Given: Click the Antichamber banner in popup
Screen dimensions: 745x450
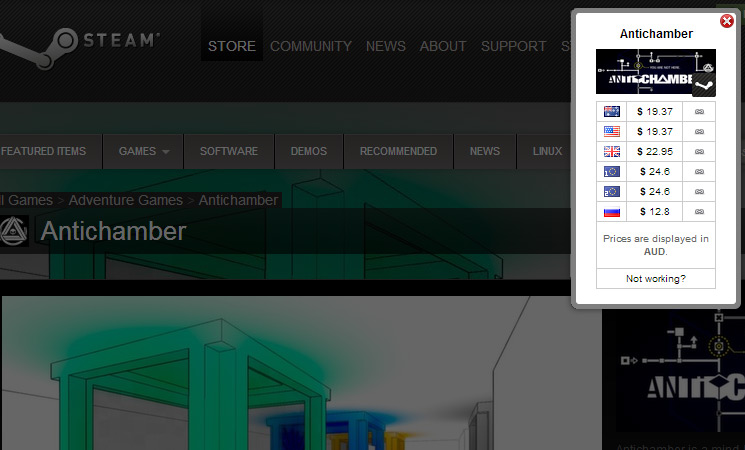Looking at the screenshot, I should pos(656,71).
